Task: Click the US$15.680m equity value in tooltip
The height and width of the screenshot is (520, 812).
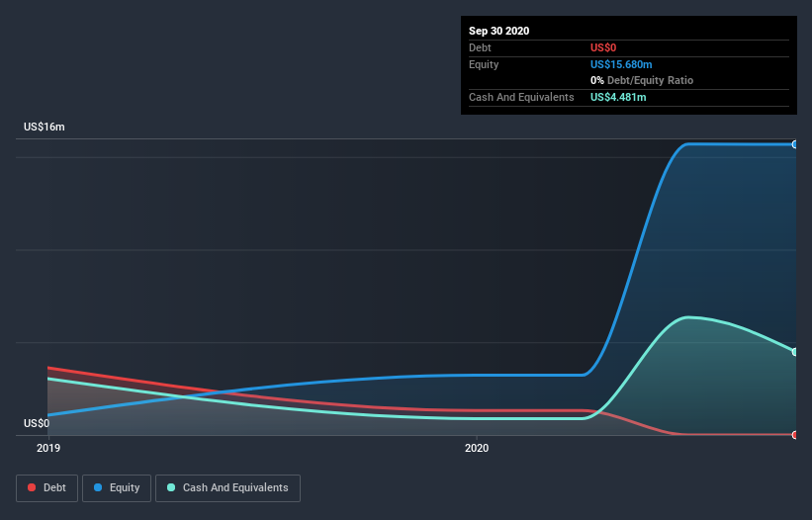Action: pyautogui.click(x=621, y=64)
